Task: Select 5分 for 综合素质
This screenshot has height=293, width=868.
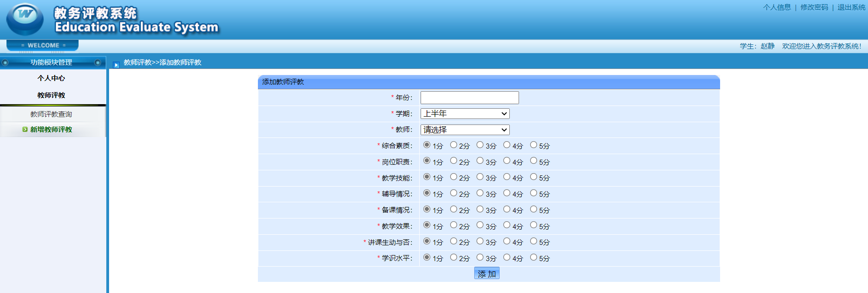Action: point(533,145)
